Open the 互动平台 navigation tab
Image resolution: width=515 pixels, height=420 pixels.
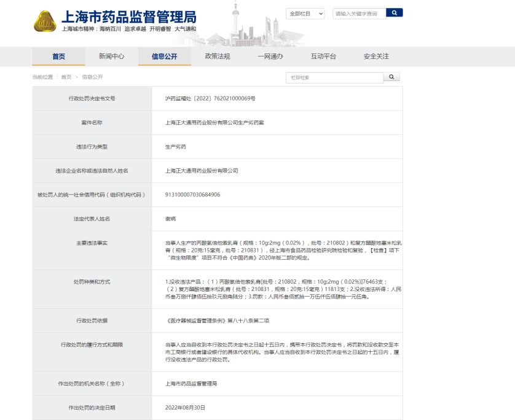click(323, 56)
